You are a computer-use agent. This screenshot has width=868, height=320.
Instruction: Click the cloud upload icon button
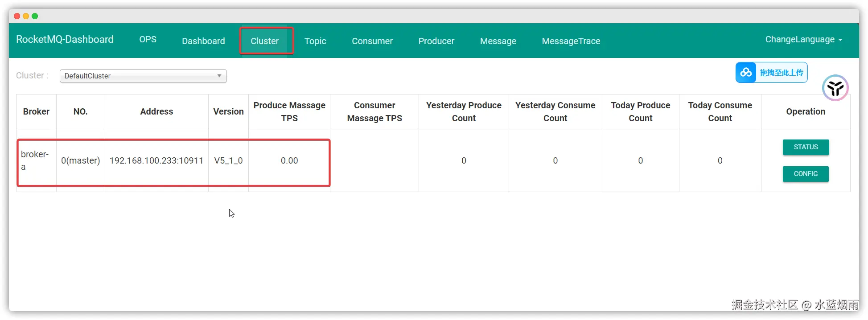pyautogui.click(x=746, y=72)
